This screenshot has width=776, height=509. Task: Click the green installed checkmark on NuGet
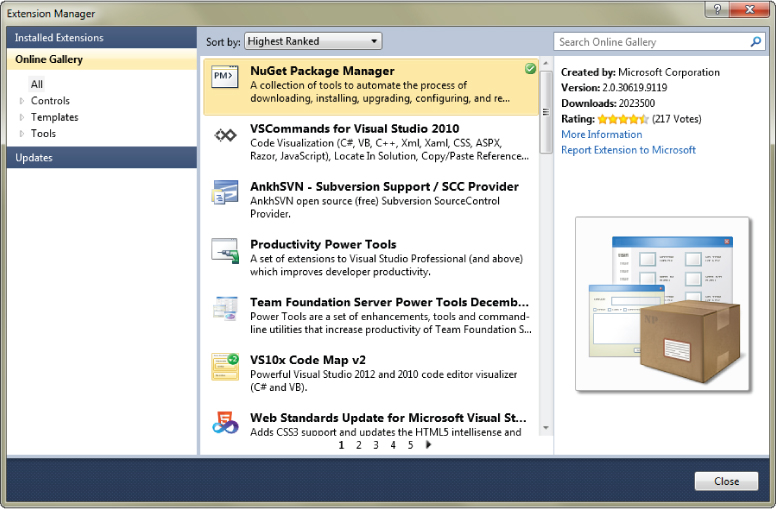pyautogui.click(x=530, y=68)
